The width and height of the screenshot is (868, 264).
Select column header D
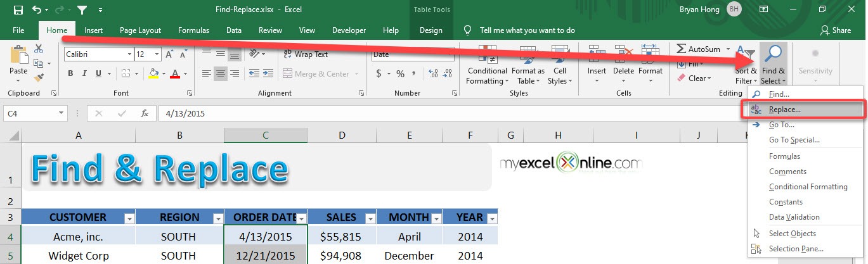342,135
